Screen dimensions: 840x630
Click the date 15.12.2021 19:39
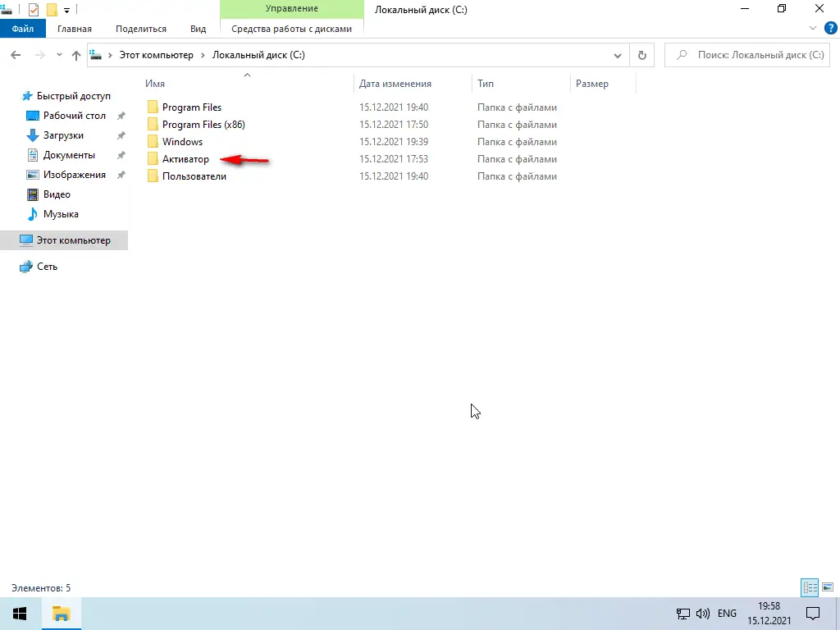click(x=394, y=141)
